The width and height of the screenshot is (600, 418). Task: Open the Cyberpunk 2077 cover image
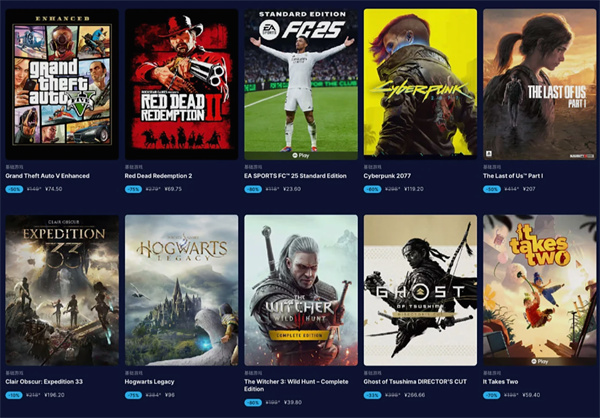pos(420,84)
